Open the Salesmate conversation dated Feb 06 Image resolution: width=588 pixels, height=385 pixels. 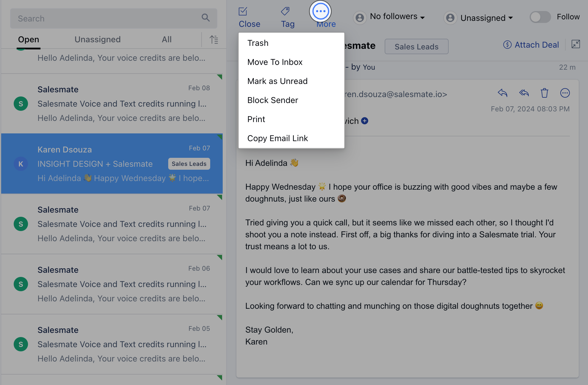[112, 284]
